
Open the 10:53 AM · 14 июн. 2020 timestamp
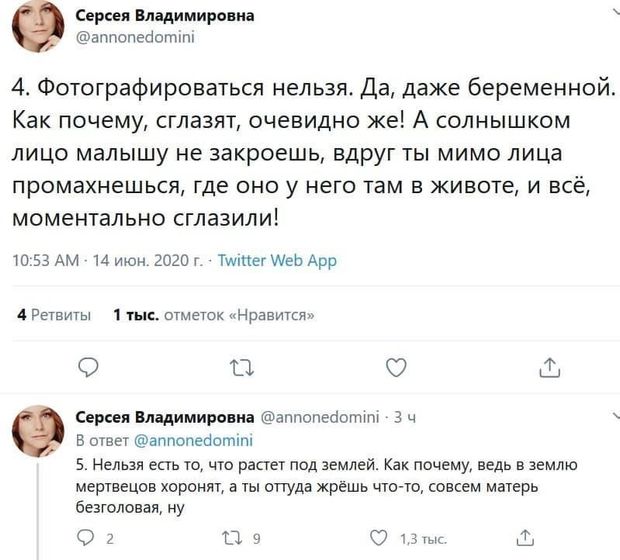pos(105,261)
